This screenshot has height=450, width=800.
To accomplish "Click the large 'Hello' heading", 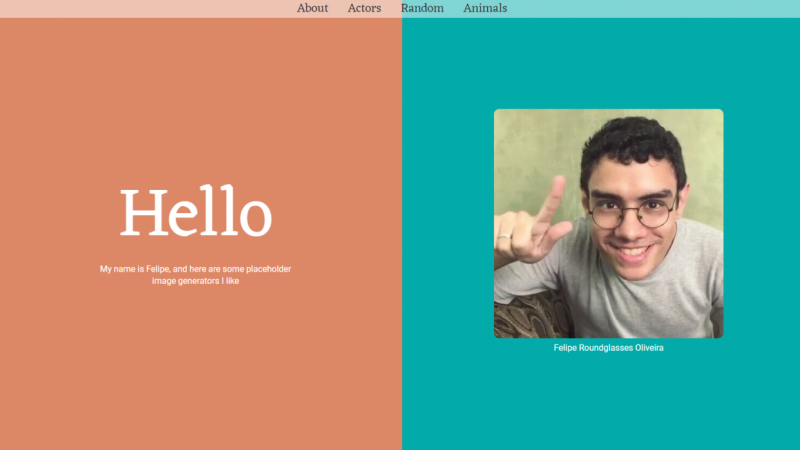I will [x=195, y=211].
